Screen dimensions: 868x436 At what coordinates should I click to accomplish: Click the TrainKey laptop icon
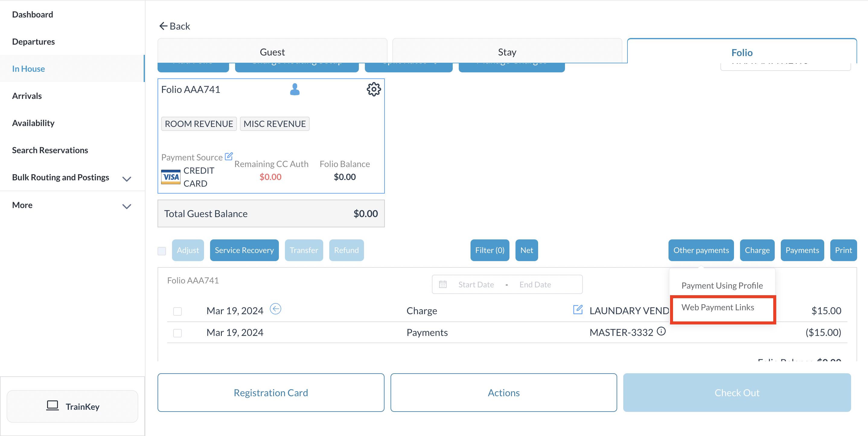[x=52, y=406]
